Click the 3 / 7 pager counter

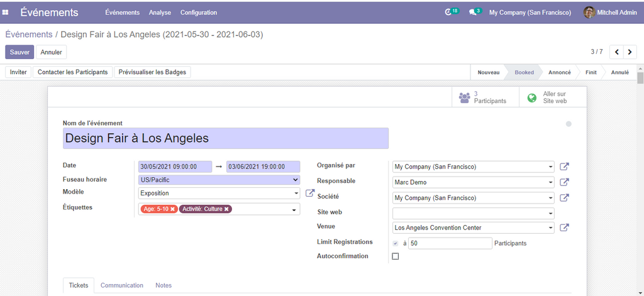pos(597,52)
